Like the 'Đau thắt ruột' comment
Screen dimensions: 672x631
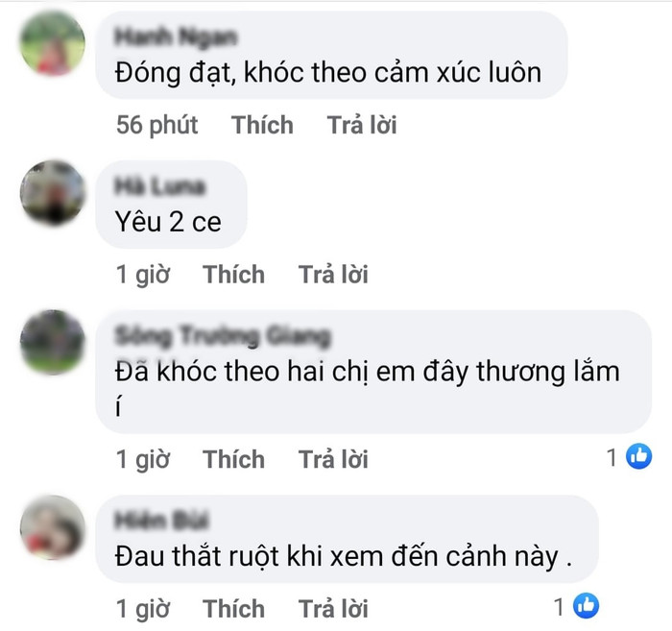pos(233,609)
